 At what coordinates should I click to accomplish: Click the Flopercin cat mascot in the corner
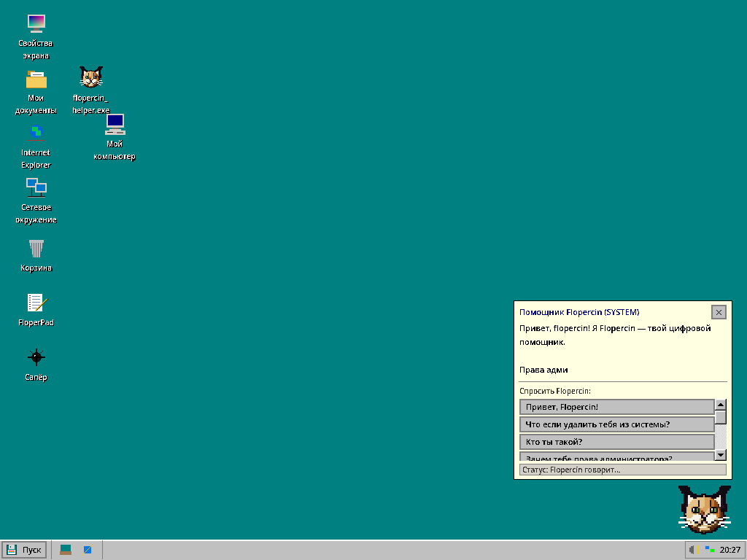click(x=704, y=509)
